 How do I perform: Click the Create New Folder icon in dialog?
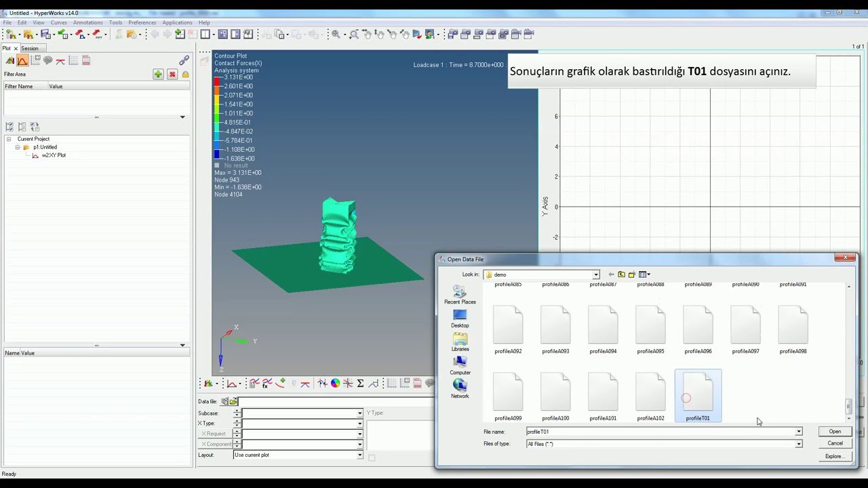(x=632, y=274)
